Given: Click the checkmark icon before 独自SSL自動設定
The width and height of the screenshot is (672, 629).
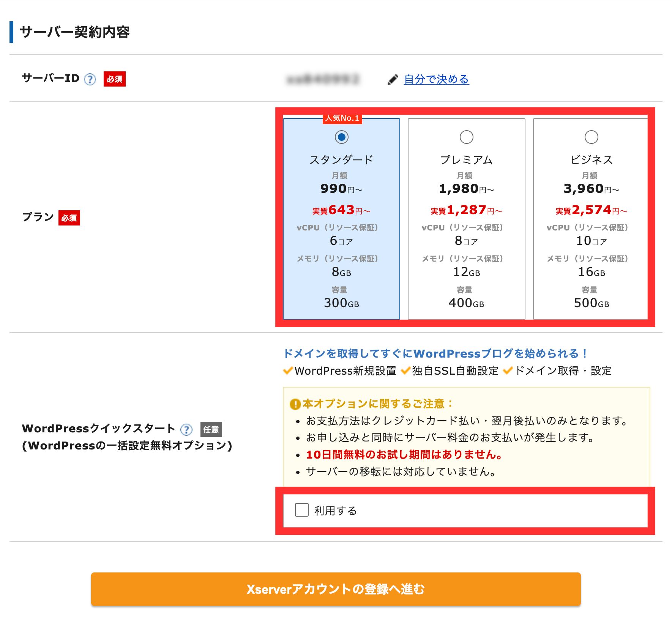Looking at the screenshot, I should [x=406, y=370].
